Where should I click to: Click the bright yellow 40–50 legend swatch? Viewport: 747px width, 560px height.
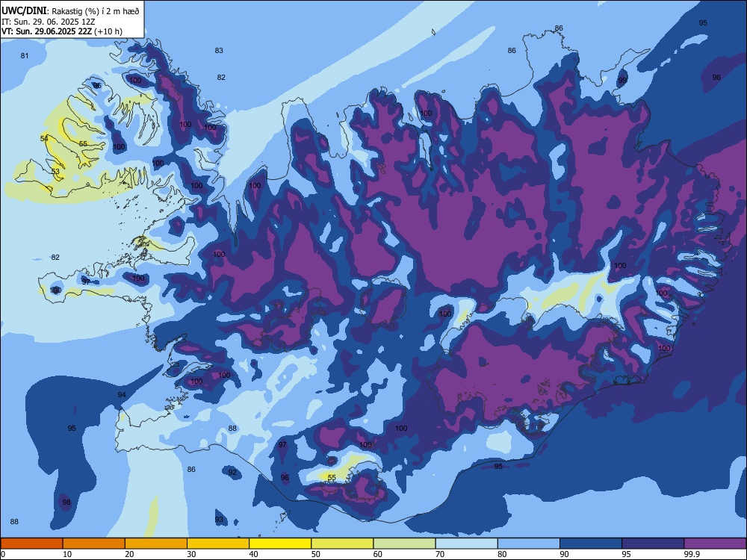pyautogui.click(x=280, y=544)
